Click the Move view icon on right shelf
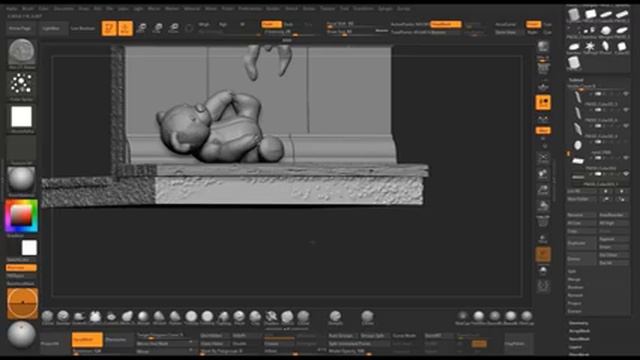 coord(543,174)
